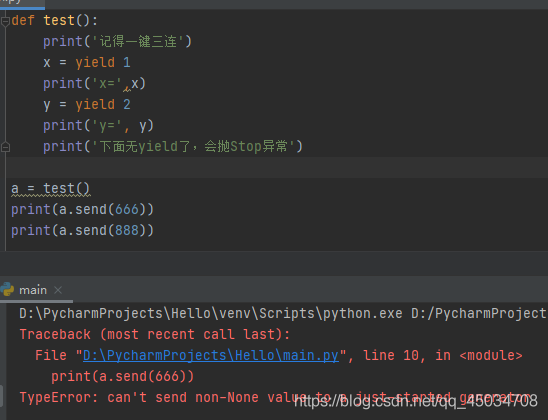Viewport: 548px width, 420px height.
Task: Click the 'x = yield 1' line
Action: coord(87,63)
